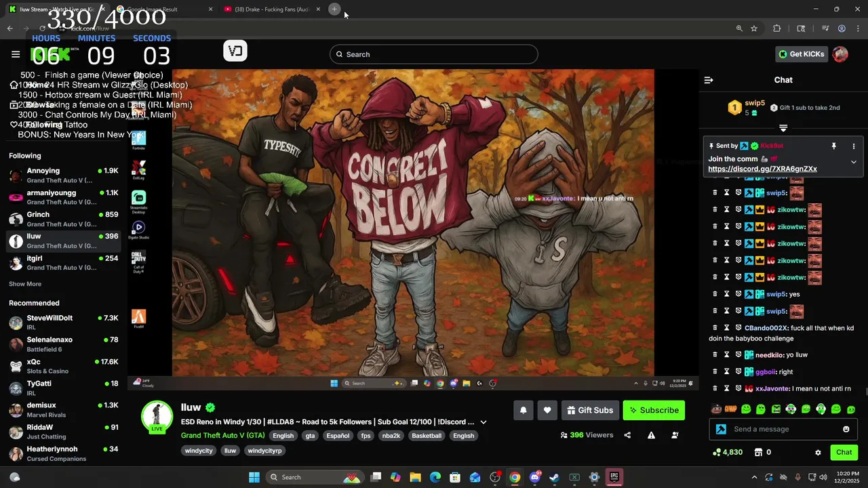Select the nba2k tag

click(391, 436)
